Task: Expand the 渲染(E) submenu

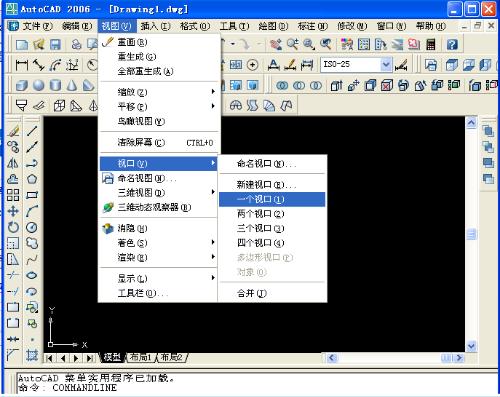Action: coord(160,257)
